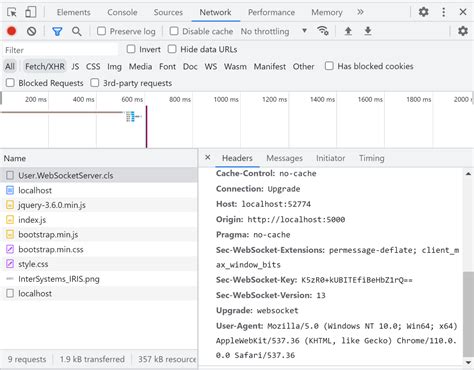This screenshot has height=370, width=474.
Task: Click the headers pane scrollbar thumb
Action: [x=468, y=314]
